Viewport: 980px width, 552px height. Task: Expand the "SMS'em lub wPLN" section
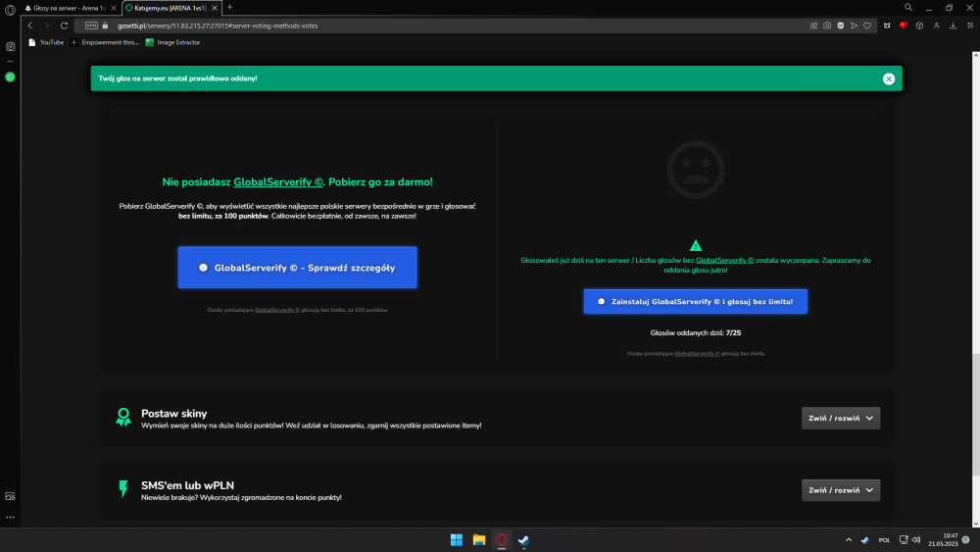(841, 490)
